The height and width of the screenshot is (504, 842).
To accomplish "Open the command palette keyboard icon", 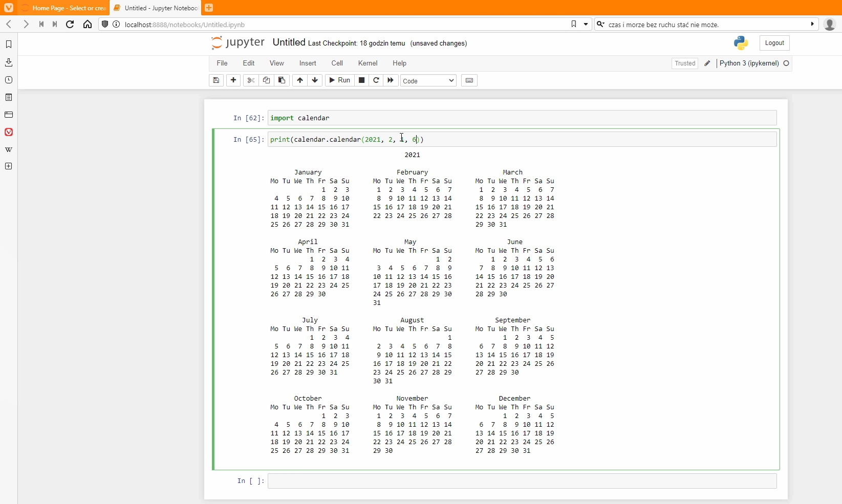I will pos(469,80).
